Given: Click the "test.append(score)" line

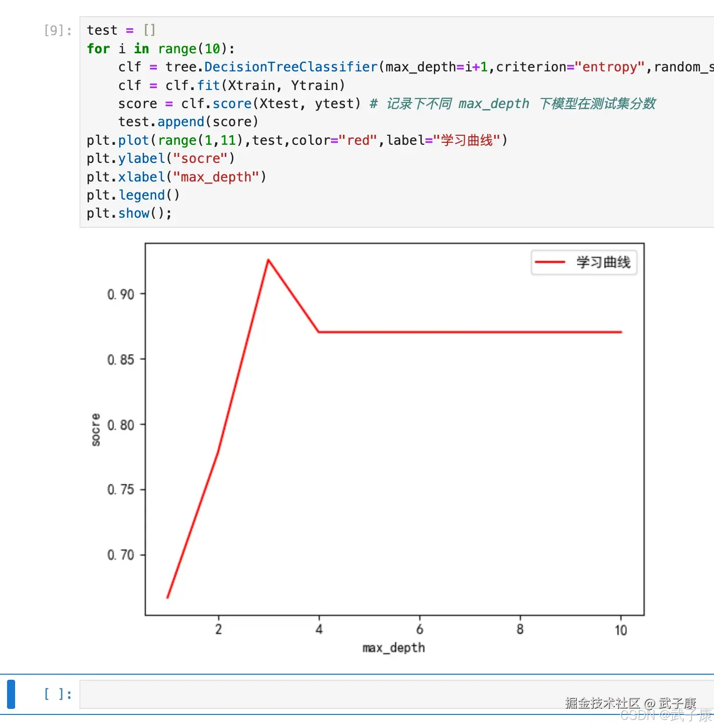Looking at the screenshot, I should tap(188, 122).
